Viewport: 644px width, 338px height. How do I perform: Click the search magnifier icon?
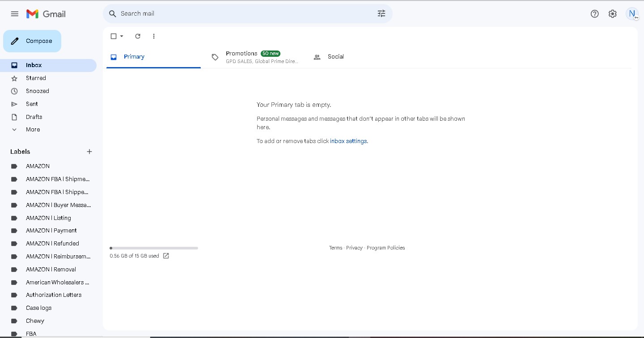tap(113, 14)
